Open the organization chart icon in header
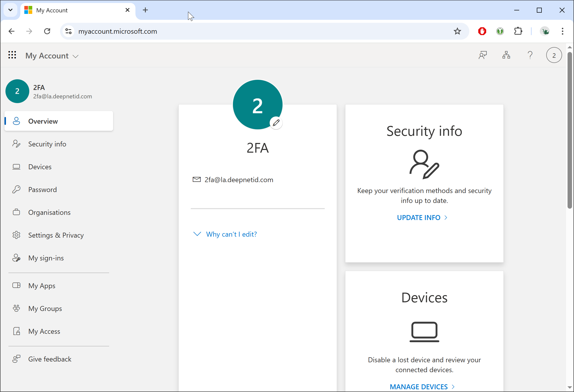 coord(506,55)
